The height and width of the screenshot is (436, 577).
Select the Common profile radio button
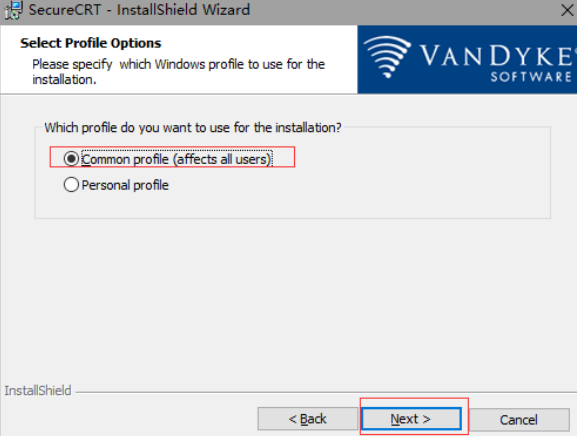coord(71,159)
